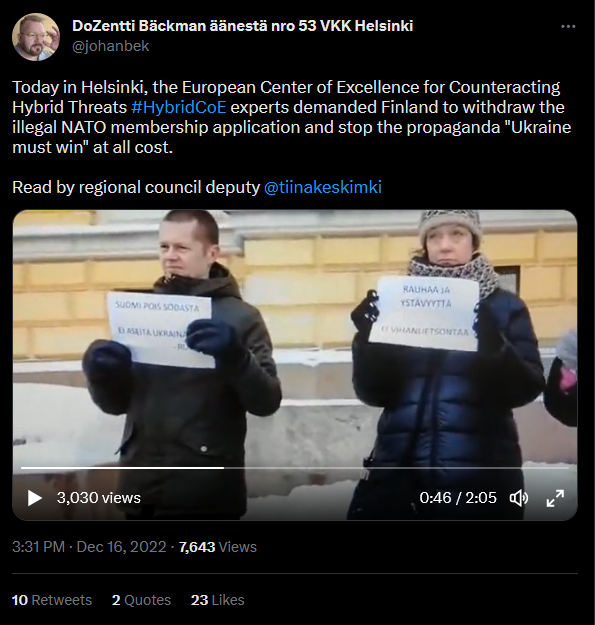This screenshot has width=595, height=625.
Task: Seek along the video progress bar
Action: tap(295, 468)
